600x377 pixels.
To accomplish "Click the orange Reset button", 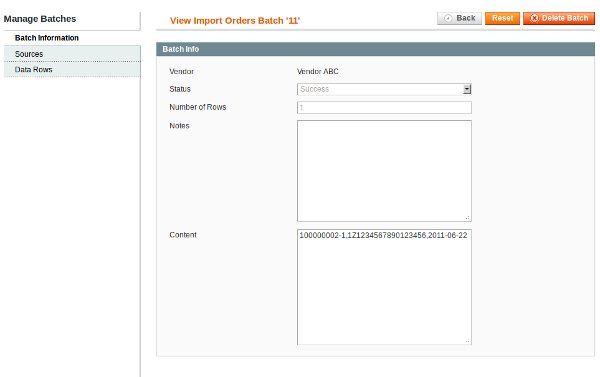I will pyautogui.click(x=502, y=18).
